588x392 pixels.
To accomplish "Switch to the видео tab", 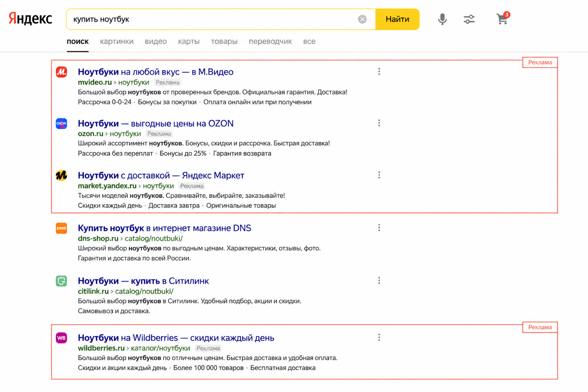I will [156, 41].
